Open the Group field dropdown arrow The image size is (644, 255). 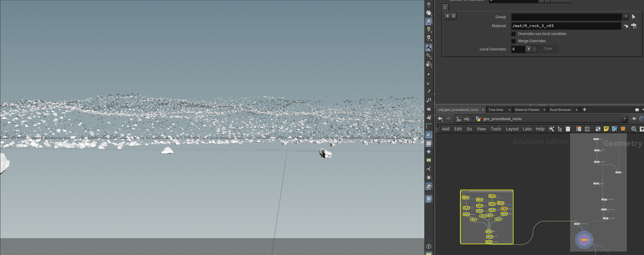tap(626, 16)
